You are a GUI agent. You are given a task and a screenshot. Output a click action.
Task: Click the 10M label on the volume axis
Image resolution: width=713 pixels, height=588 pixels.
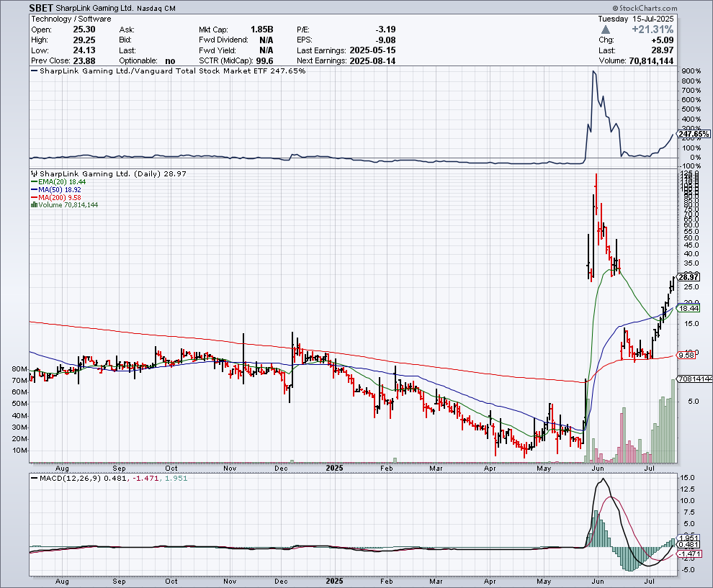[19, 451]
